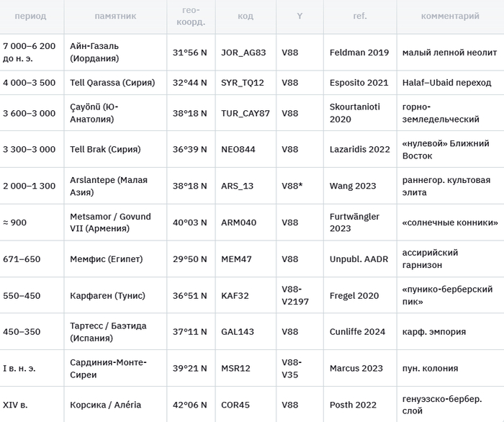The height and width of the screenshot is (422, 504).
Task: Select the Cunliffe 2024 reference cell
Action: [x=358, y=332]
